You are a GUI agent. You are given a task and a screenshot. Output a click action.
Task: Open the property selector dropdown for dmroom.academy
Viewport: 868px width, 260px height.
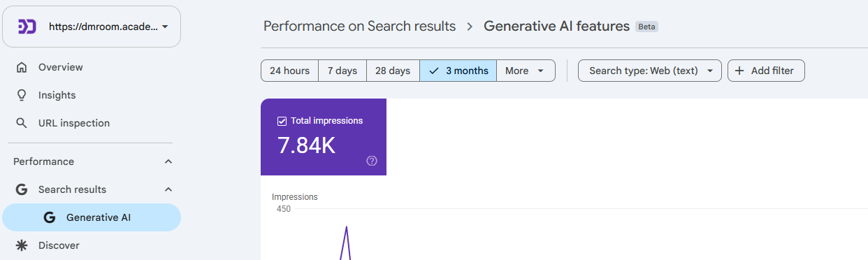pyautogui.click(x=92, y=27)
